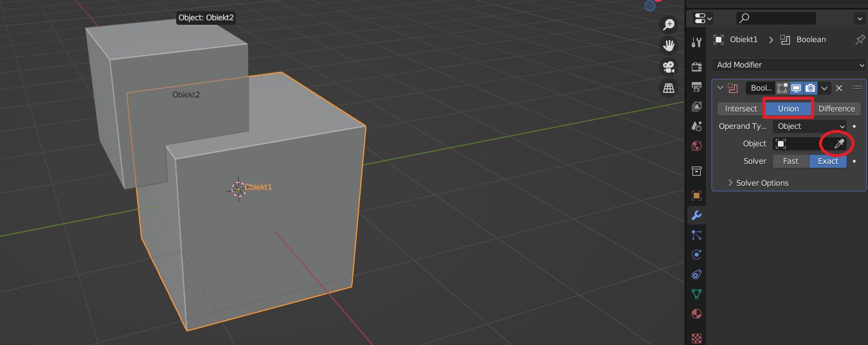Click the Boolean modifier name field
The width and height of the screenshot is (868, 345).
[x=760, y=88]
